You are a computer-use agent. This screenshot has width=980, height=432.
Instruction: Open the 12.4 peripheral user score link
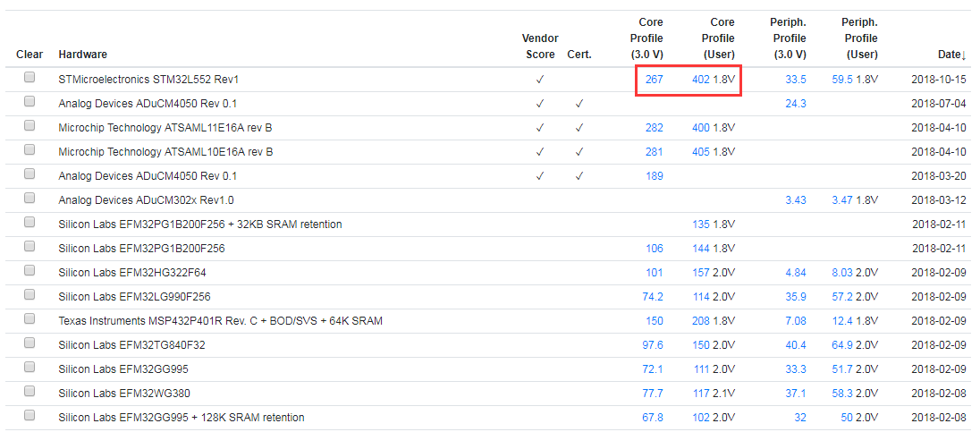pos(842,321)
